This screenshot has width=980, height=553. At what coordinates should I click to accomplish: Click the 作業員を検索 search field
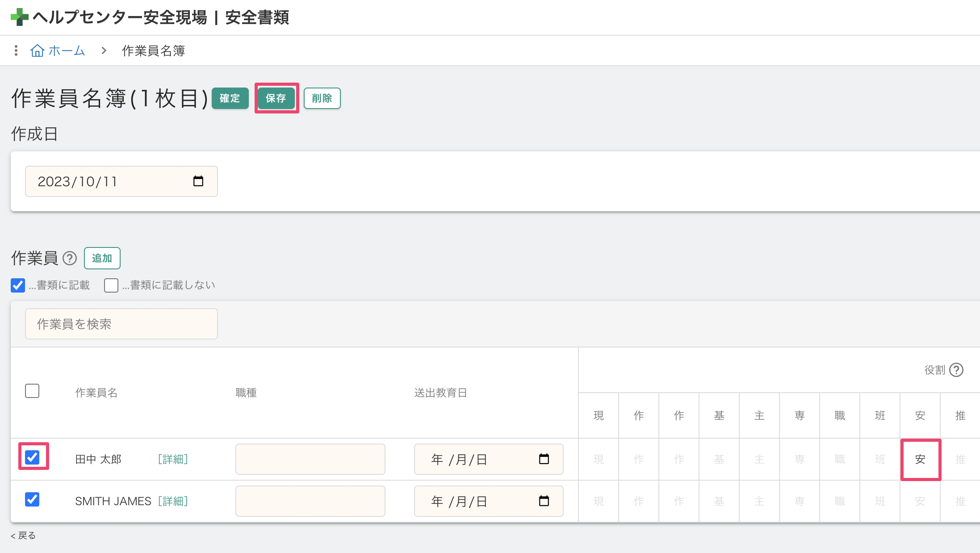[121, 324]
